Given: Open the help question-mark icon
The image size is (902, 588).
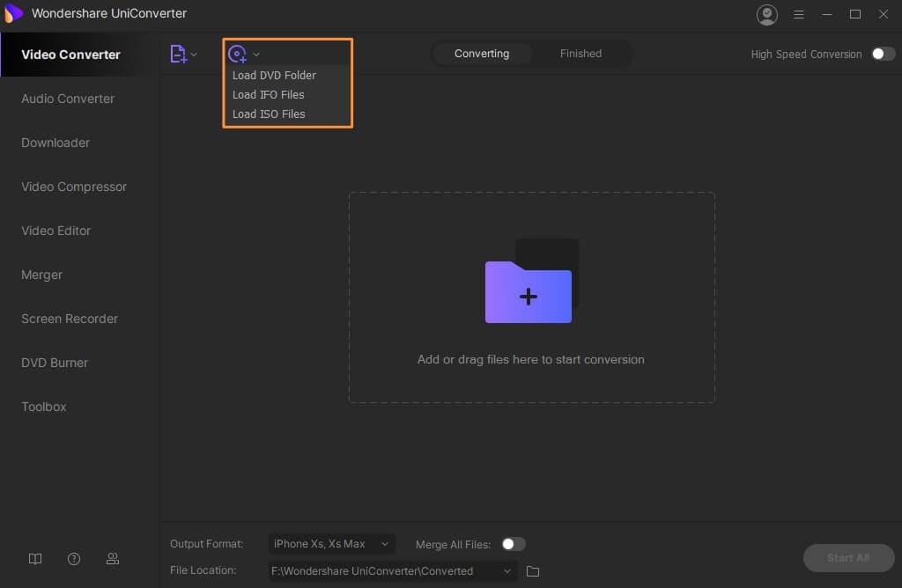Looking at the screenshot, I should [x=74, y=559].
